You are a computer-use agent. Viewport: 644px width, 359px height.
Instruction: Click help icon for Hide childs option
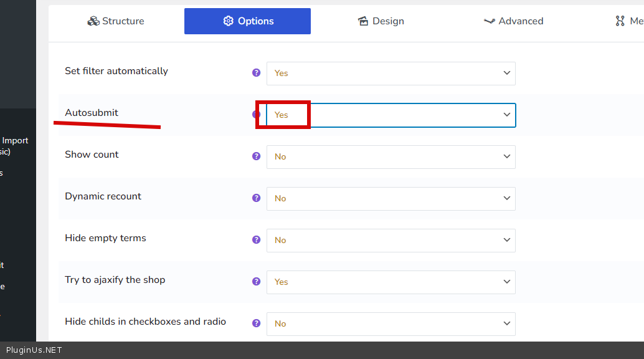[256, 323]
